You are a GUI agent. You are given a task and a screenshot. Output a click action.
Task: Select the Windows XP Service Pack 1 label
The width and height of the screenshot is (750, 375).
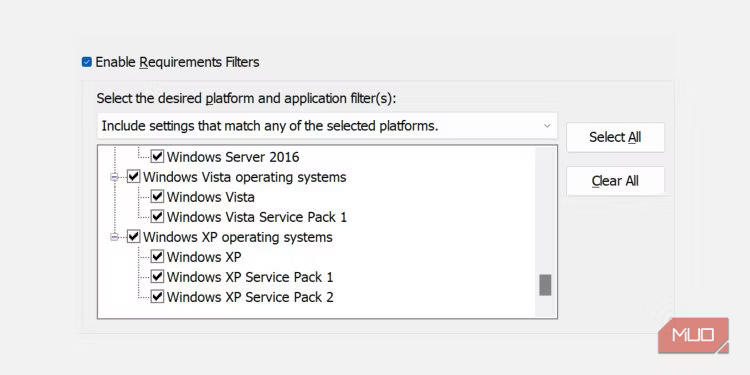250,277
